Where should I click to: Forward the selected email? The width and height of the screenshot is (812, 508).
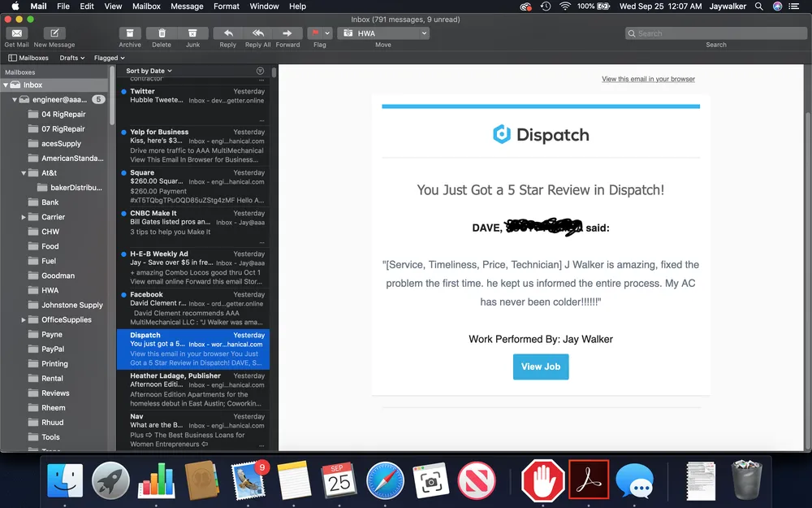(287, 33)
